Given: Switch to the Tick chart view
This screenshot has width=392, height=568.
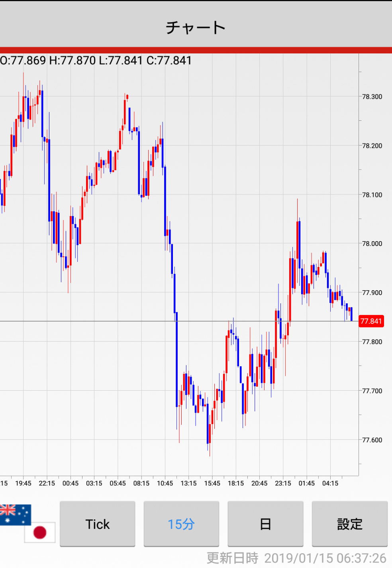Looking at the screenshot, I should pyautogui.click(x=98, y=524).
